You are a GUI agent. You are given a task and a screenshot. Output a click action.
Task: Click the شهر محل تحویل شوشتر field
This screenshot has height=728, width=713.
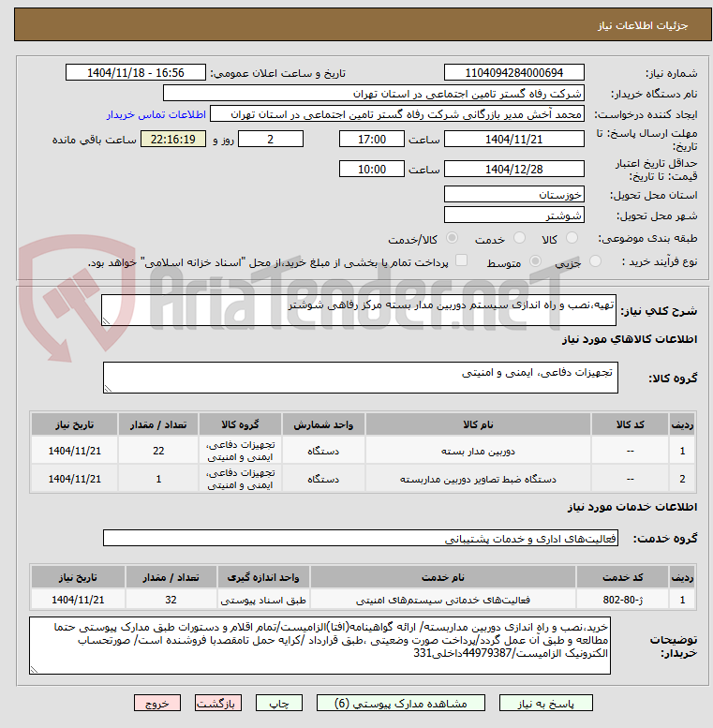tap(513, 215)
